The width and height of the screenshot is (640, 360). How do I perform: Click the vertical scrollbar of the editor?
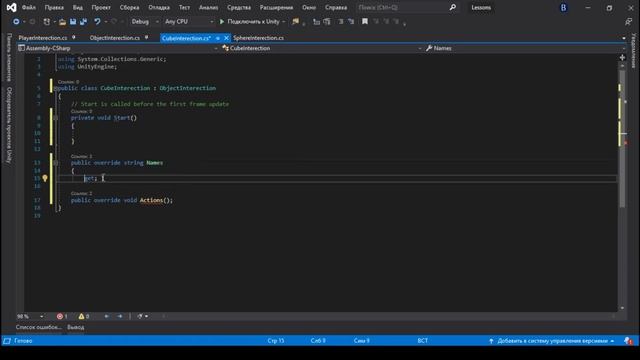click(x=622, y=139)
